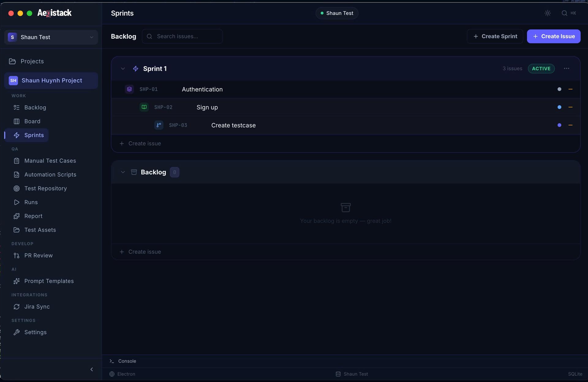The height and width of the screenshot is (382, 588).
Task: Click Create issue under Backlog section
Action: 140,252
